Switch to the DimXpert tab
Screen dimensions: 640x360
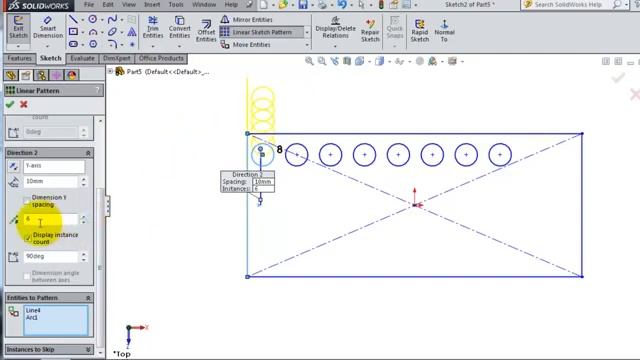tap(117, 58)
